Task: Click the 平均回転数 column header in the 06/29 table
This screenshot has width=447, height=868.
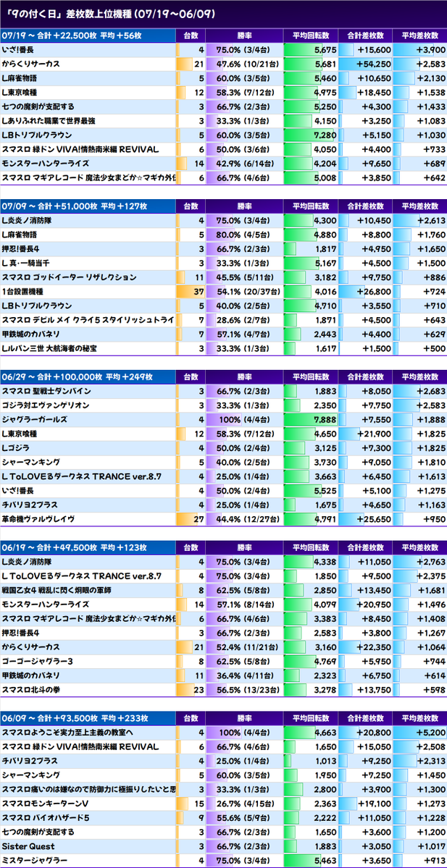Action: (310, 377)
